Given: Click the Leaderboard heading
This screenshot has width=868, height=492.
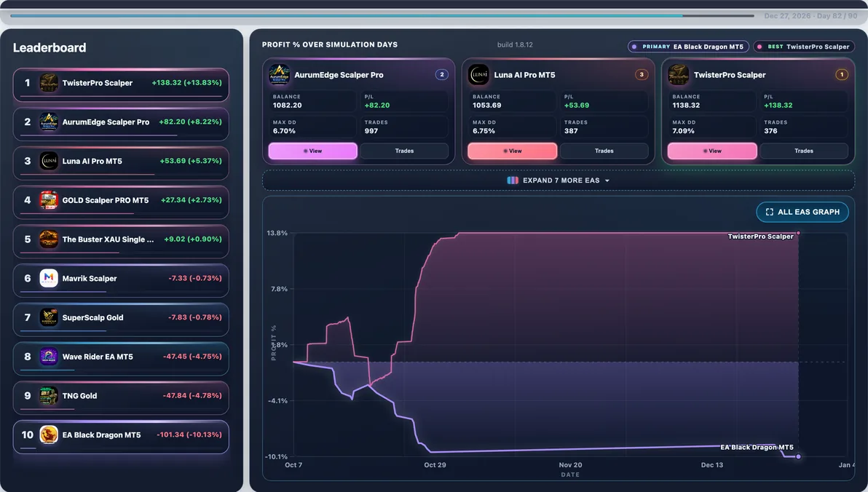Looking at the screenshot, I should pyautogui.click(x=50, y=47).
